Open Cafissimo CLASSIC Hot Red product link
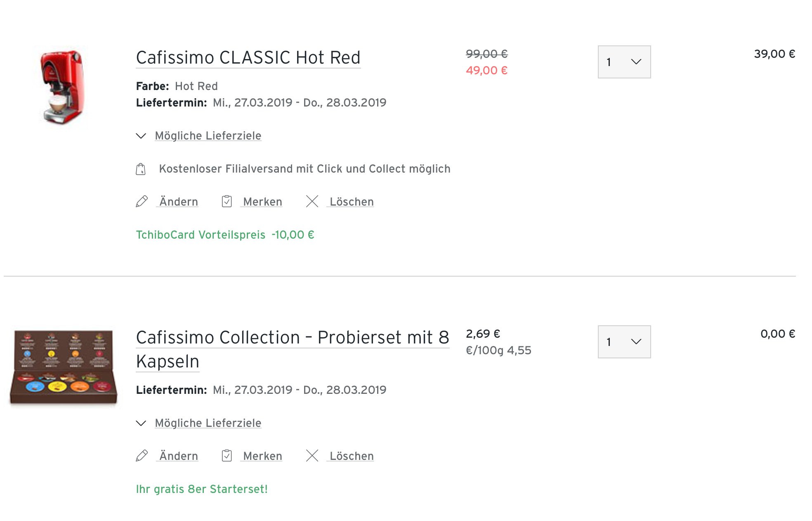812x521 pixels. click(x=248, y=58)
